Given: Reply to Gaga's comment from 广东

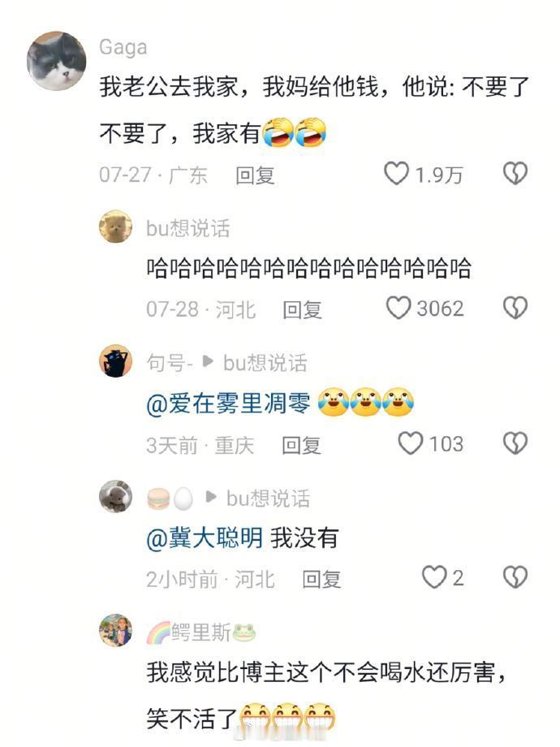Looking at the screenshot, I should pos(255,175).
